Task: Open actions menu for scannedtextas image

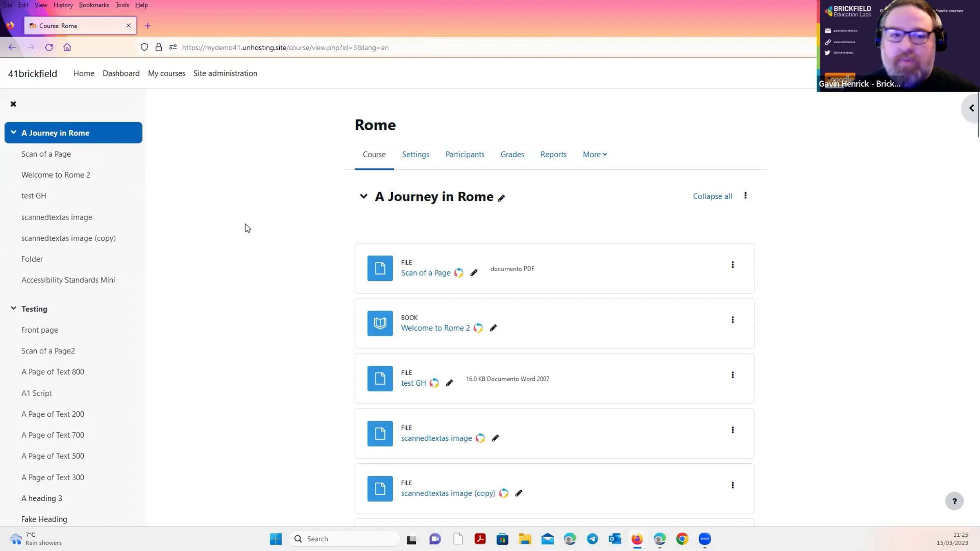Action: (x=733, y=430)
